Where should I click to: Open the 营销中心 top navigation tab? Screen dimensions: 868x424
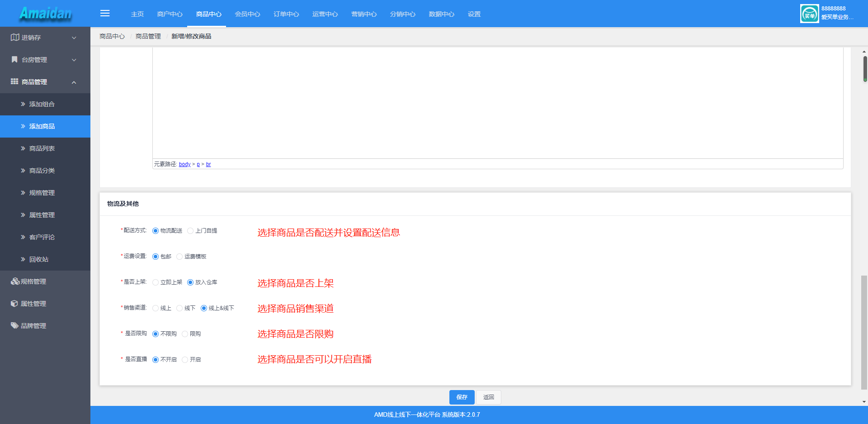364,14
